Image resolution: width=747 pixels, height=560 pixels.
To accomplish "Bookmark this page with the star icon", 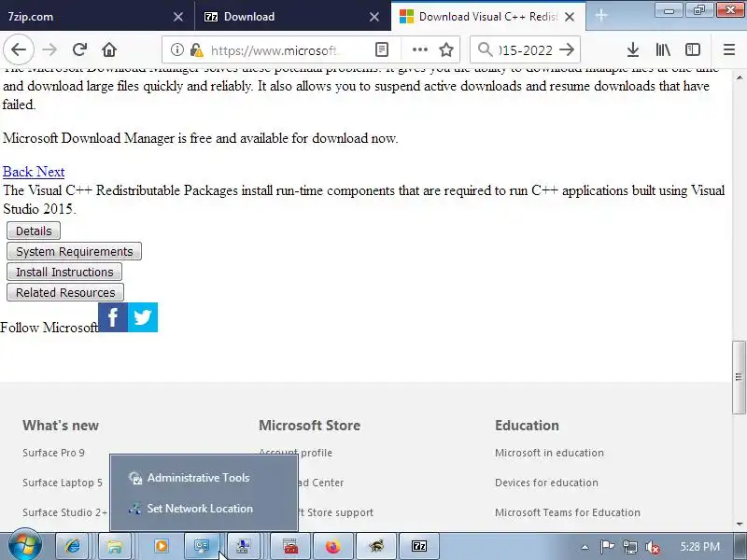I will point(446,49).
